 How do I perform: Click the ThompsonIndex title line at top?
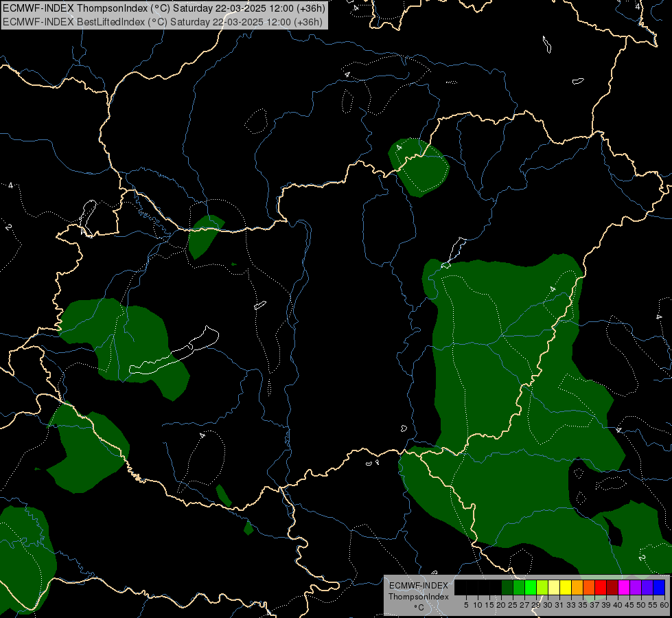click(164, 8)
